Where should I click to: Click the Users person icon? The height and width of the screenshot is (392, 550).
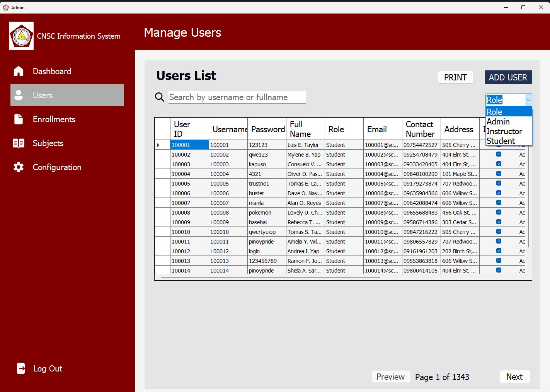tap(19, 95)
